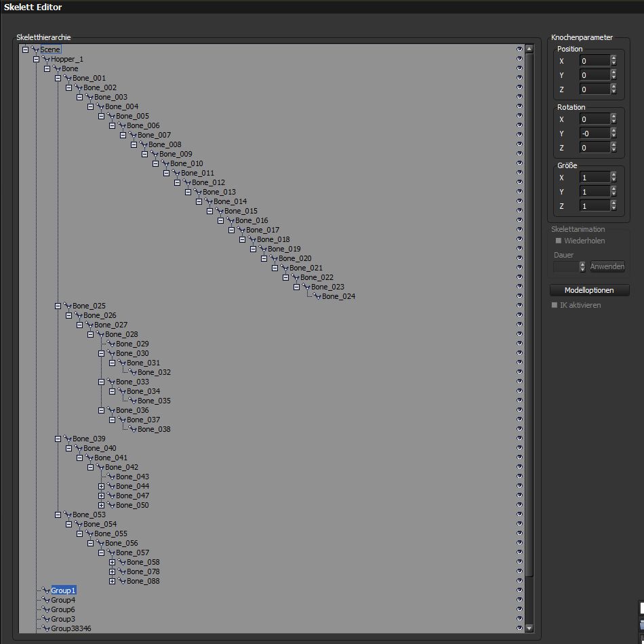Image resolution: width=644 pixels, height=644 pixels.
Task: Collapse the Scene root node
Action: [x=26, y=49]
